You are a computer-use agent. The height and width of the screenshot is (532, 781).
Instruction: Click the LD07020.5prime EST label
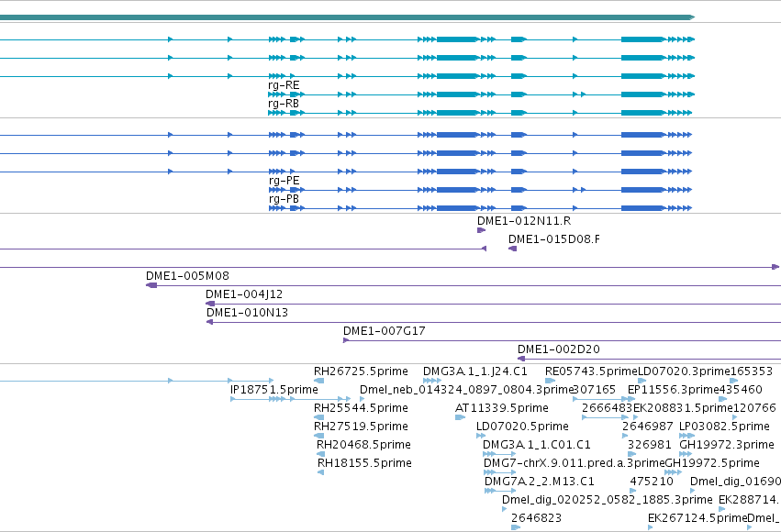[x=522, y=427]
